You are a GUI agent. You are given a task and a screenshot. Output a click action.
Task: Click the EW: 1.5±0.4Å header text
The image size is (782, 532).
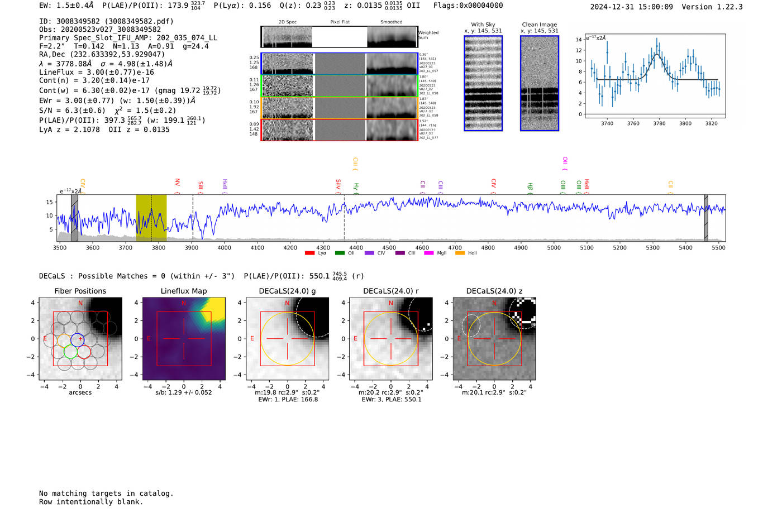click(x=66, y=6)
